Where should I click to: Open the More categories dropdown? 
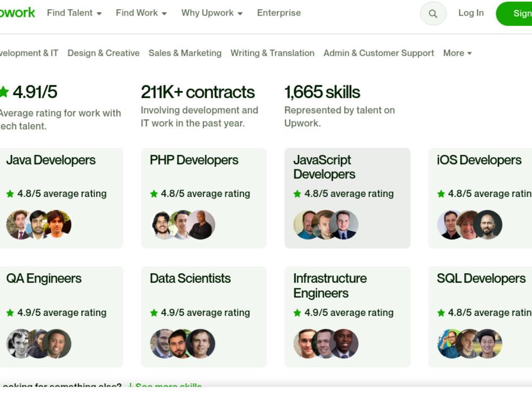pyautogui.click(x=457, y=53)
